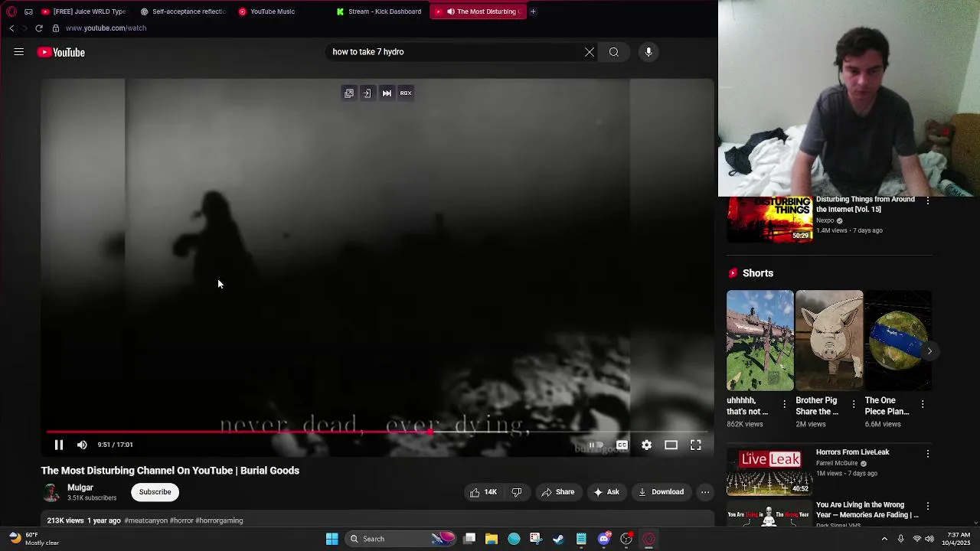This screenshot has height=551, width=980.
Task: Mute the video volume speaker icon
Action: 82,445
